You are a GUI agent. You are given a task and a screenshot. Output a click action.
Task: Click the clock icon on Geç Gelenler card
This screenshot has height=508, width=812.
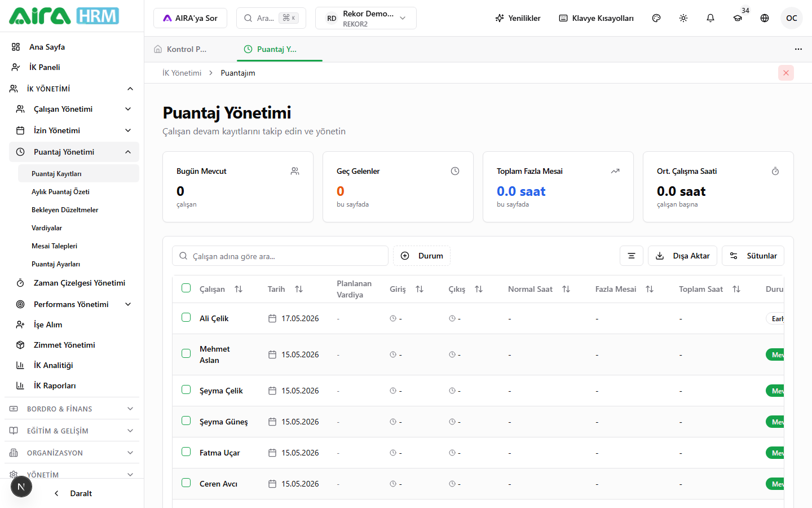click(455, 171)
